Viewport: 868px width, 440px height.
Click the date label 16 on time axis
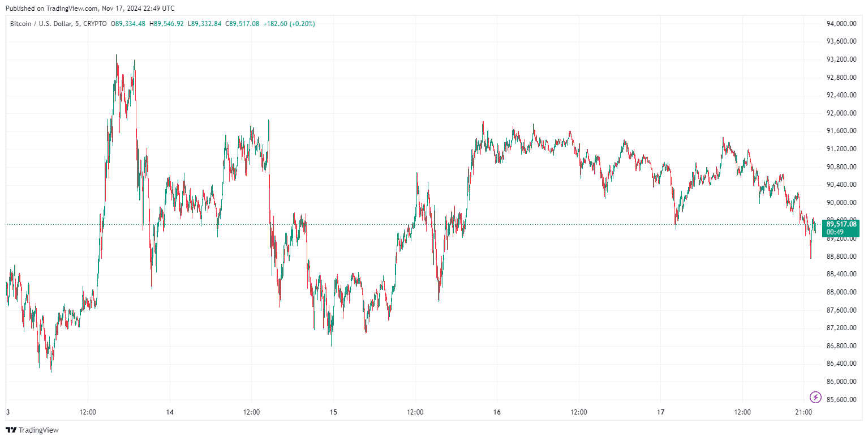[x=497, y=412]
